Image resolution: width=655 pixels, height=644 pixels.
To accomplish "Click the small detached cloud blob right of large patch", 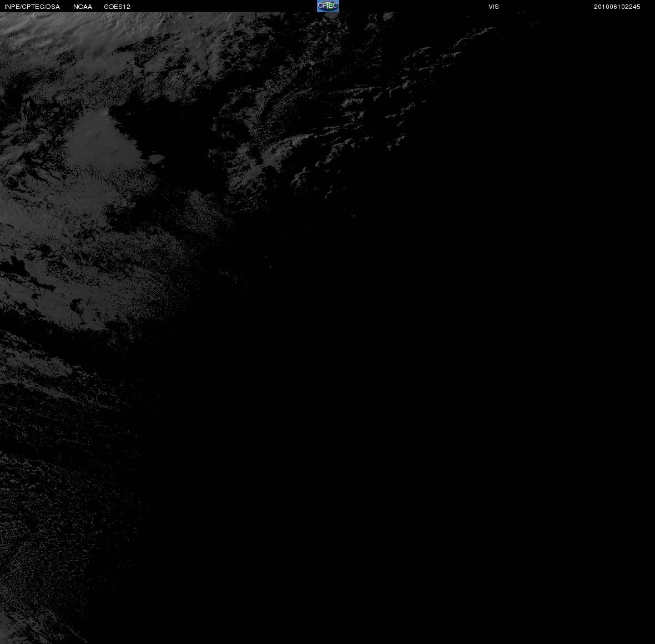I will pyautogui.click(x=156, y=159).
